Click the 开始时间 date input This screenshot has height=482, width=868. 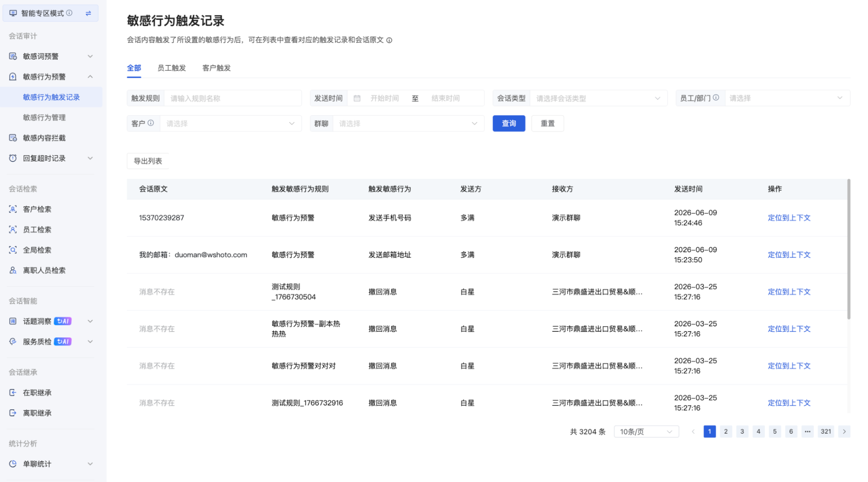point(384,98)
